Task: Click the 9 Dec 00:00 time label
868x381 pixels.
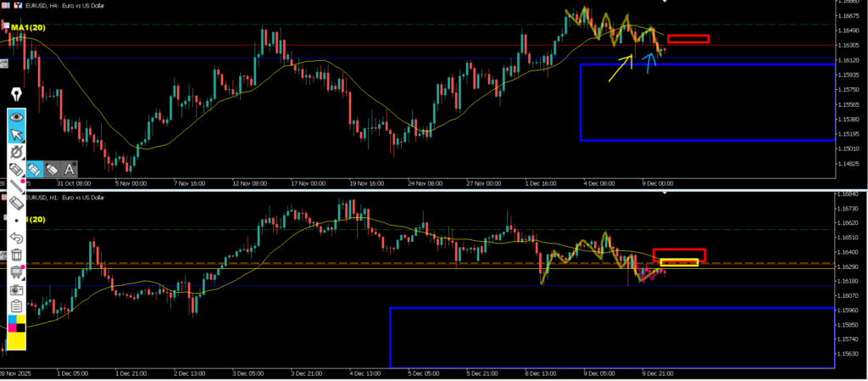Action: (657, 183)
